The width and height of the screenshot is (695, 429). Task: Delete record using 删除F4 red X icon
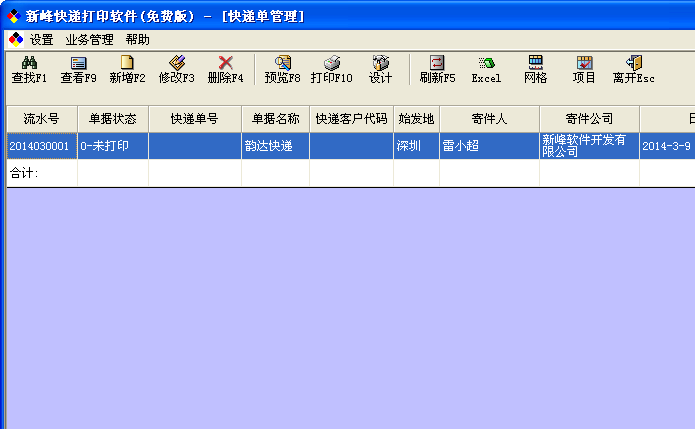225,63
